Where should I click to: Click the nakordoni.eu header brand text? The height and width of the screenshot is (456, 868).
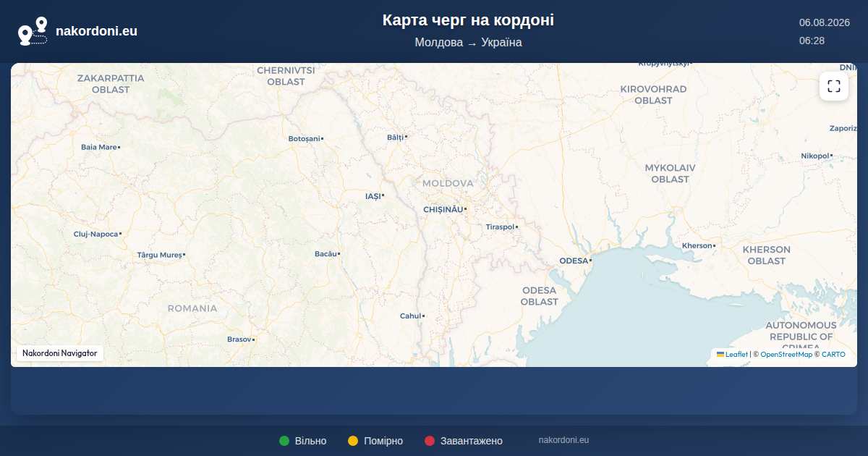point(96,31)
